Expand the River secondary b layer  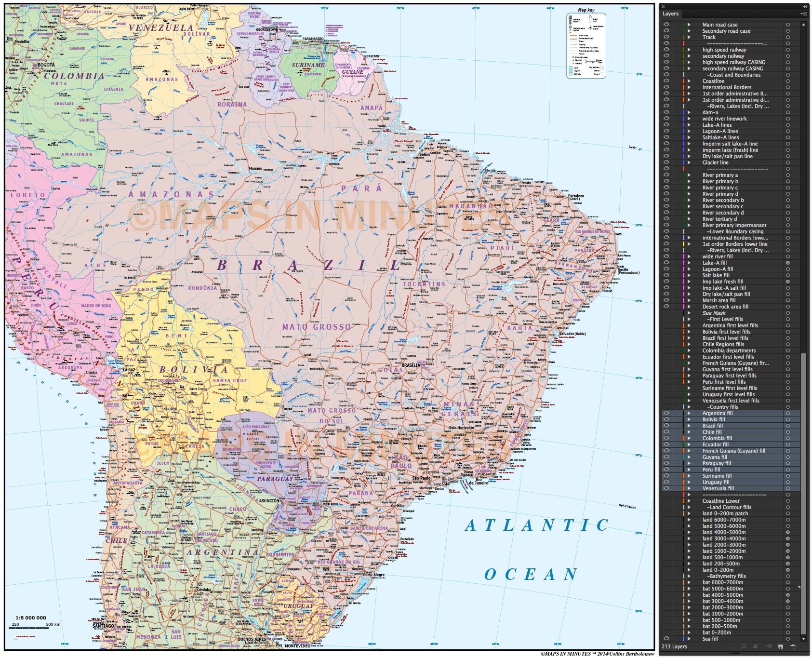689,200
